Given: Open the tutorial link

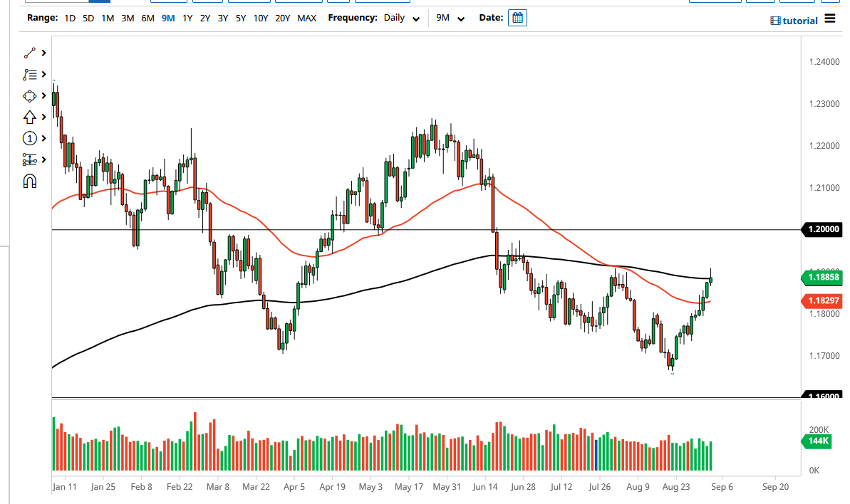Looking at the screenshot, I should click(x=800, y=21).
